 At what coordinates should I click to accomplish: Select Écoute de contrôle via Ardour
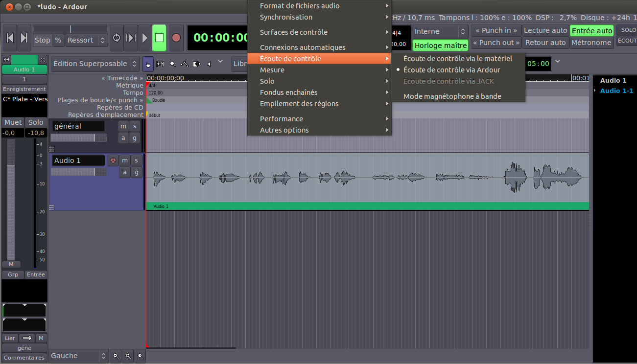click(452, 70)
